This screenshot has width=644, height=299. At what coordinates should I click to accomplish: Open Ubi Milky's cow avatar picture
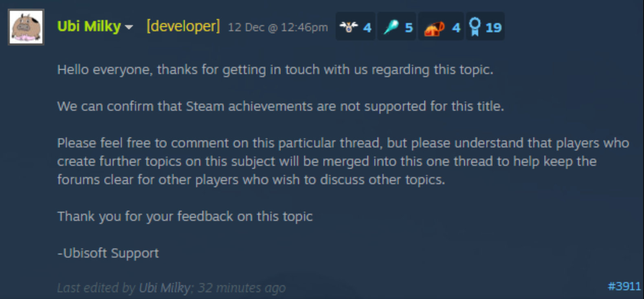pos(26,27)
